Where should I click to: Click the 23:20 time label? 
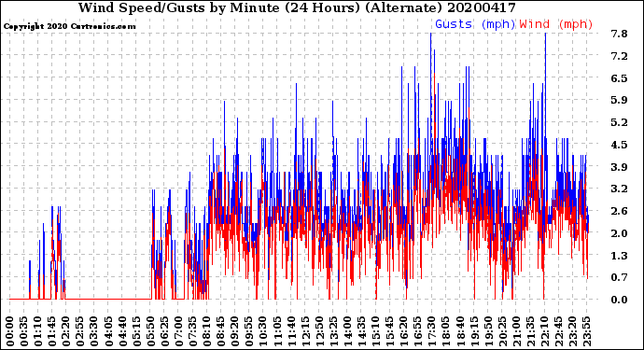tap(572, 331)
